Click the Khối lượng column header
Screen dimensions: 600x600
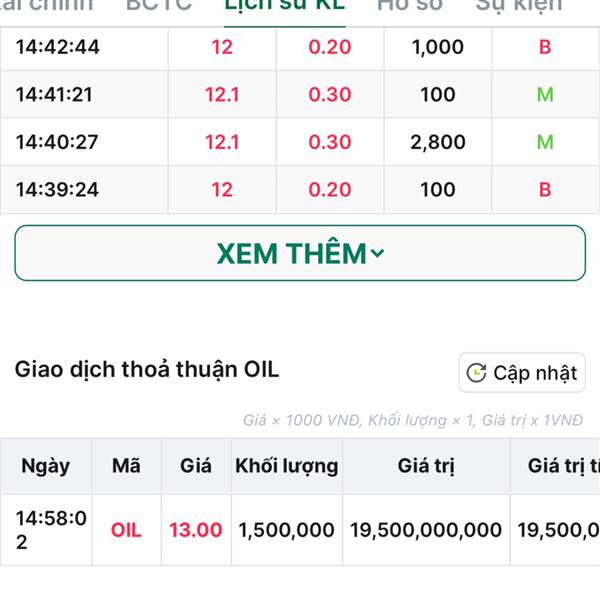pos(287,466)
